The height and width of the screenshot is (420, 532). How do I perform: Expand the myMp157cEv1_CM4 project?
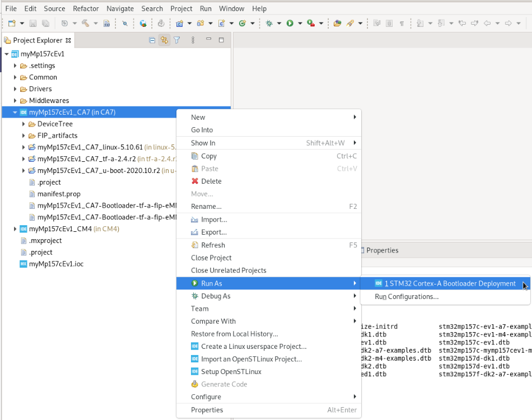[x=15, y=229]
